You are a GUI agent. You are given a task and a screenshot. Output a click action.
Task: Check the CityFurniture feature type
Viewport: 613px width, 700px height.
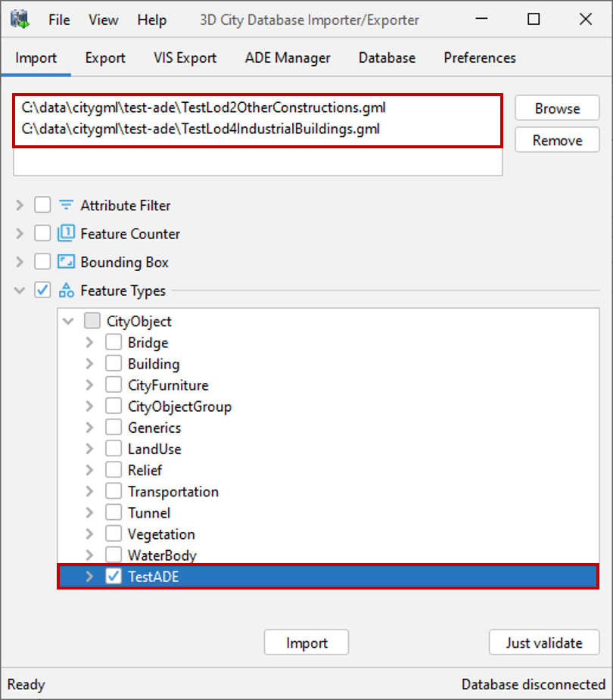pyautogui.click(x=114, y=384)
